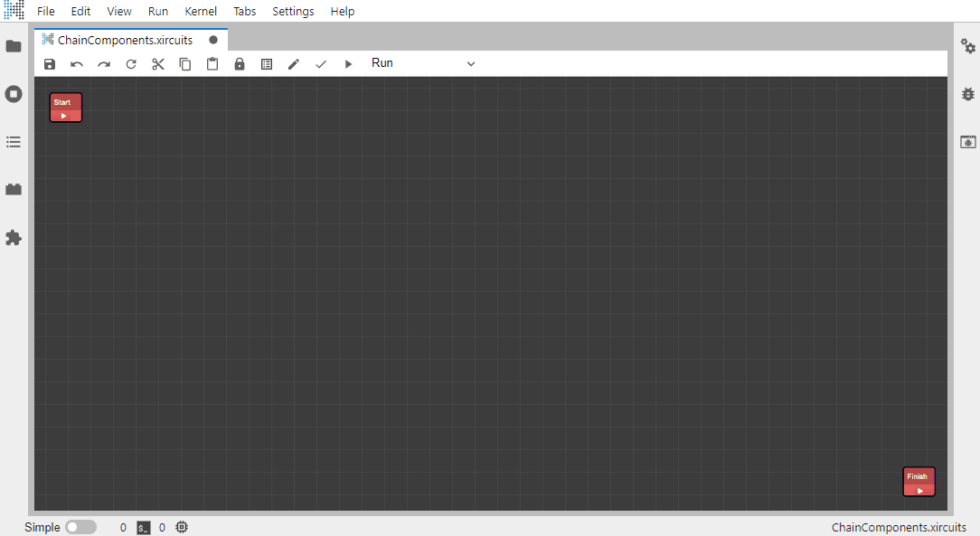Select the ChainComponents.xircuits tab
The image size is (980, 536).
click(125, 40)
